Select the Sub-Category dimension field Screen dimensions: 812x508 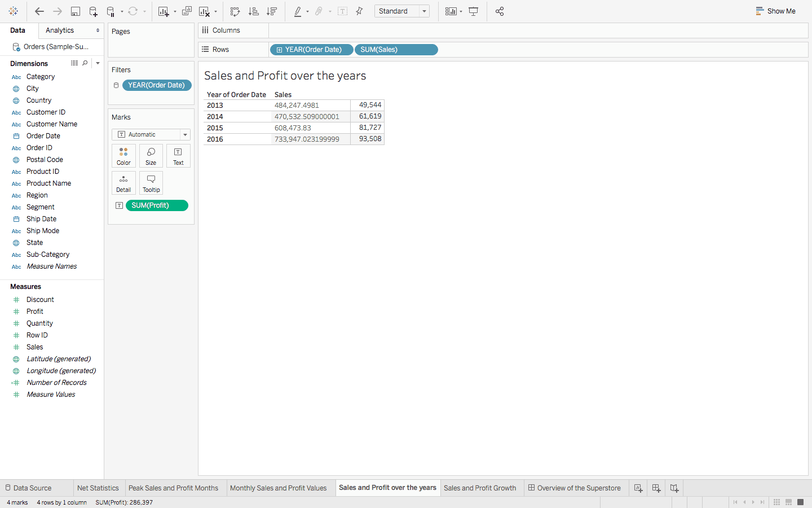point(48,255)
